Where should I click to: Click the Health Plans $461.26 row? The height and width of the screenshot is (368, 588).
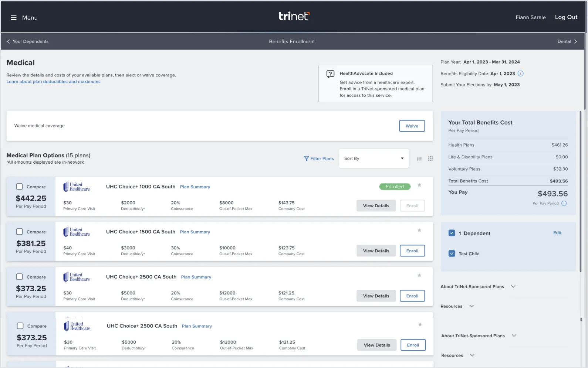point(508,145)
